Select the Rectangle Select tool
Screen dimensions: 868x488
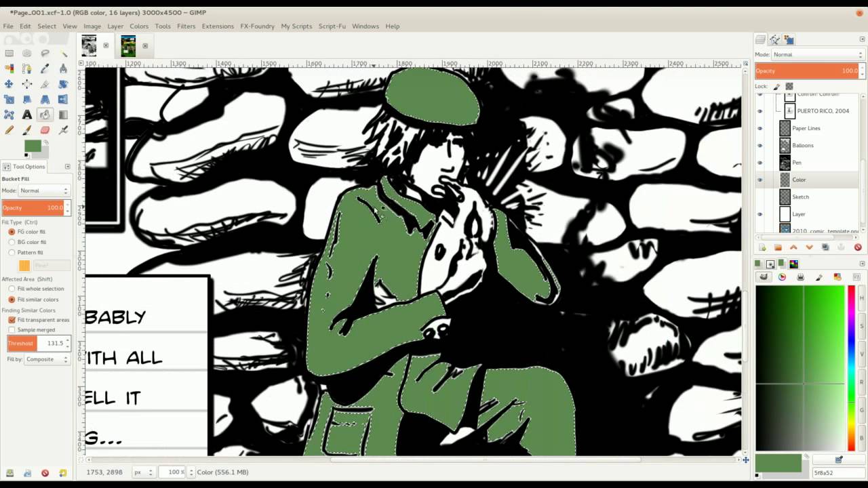point(9,53)
